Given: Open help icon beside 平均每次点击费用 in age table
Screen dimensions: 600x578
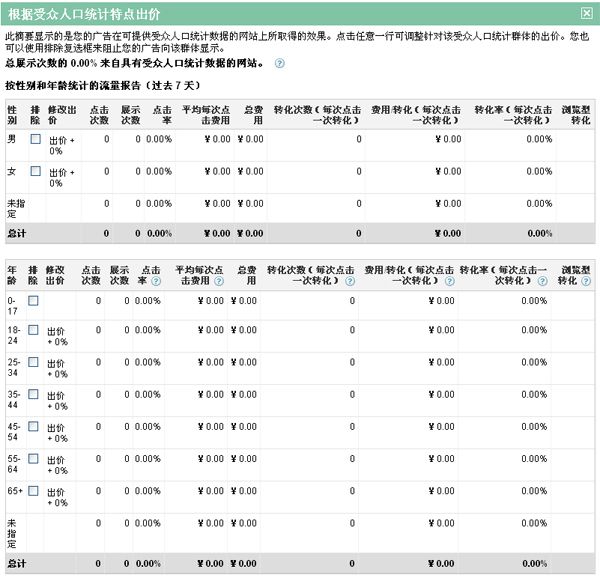Looking at the screenshot, I should tap(217, 282).
